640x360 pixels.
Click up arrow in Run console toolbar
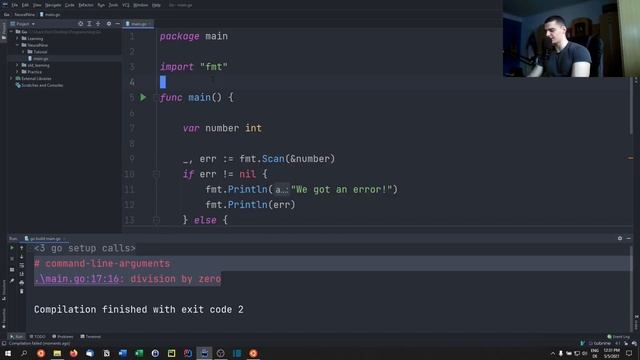point(22,248)
